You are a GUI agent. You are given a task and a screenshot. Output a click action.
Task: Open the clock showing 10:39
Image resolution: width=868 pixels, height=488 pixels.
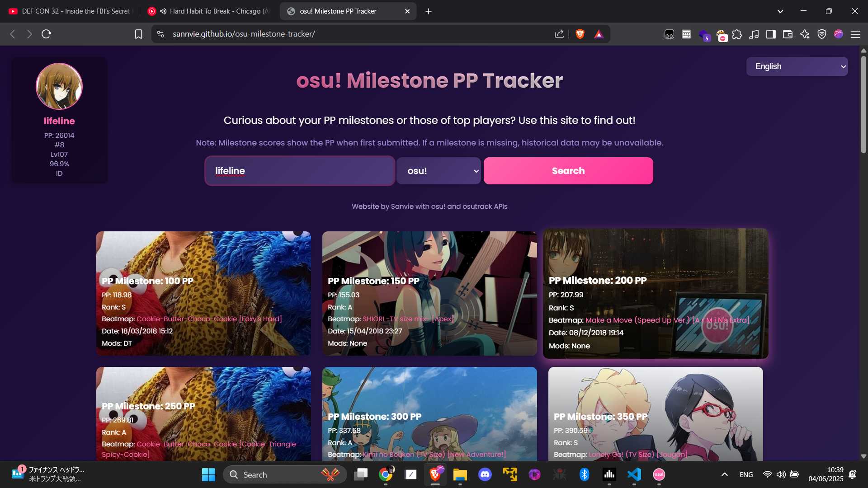coord(826,474)
